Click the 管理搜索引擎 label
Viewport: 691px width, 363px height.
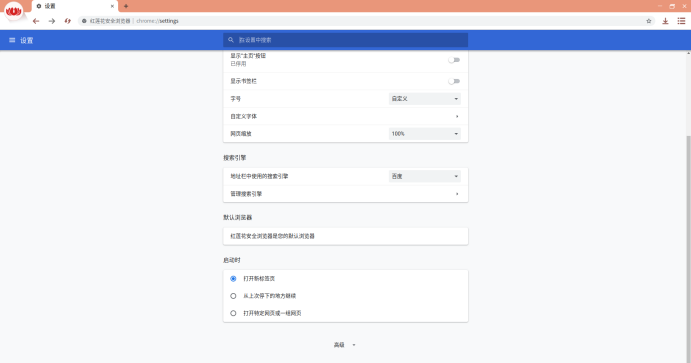pos(246,194)
